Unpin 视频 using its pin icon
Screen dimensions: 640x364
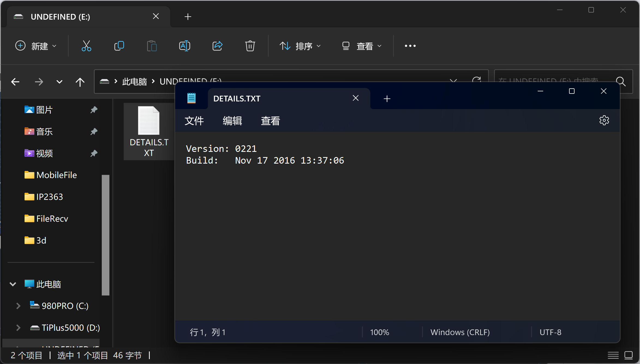coord(94,153)
